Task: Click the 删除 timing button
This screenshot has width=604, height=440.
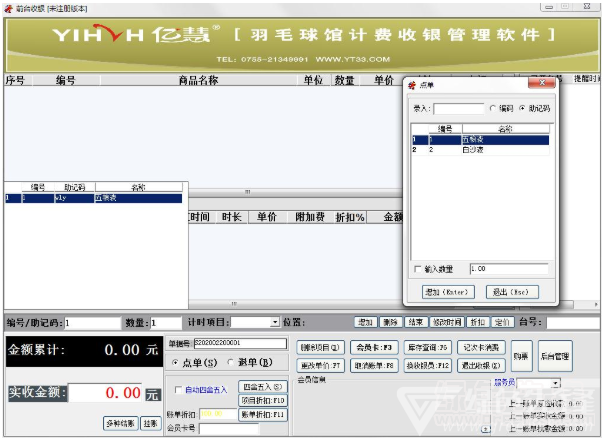Action: [391, 322]
